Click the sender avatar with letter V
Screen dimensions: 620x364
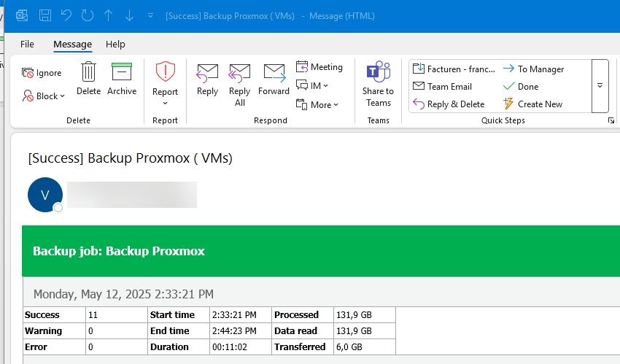click(45, 195)
